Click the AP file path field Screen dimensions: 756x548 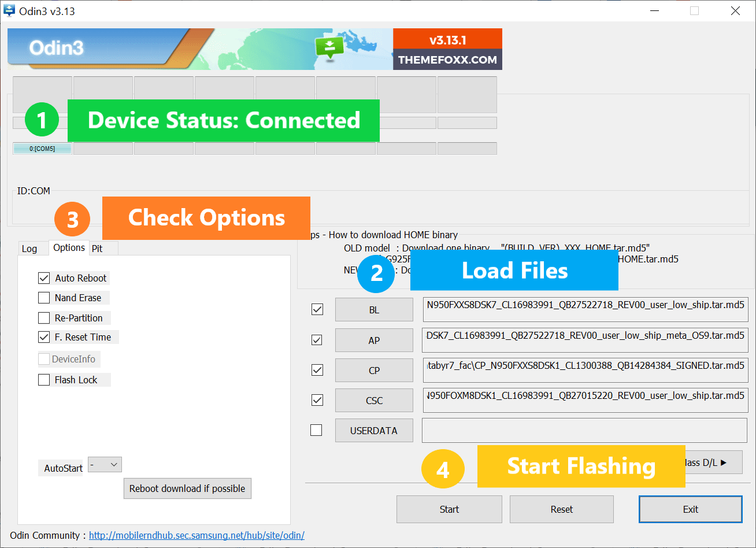[585, 340]
